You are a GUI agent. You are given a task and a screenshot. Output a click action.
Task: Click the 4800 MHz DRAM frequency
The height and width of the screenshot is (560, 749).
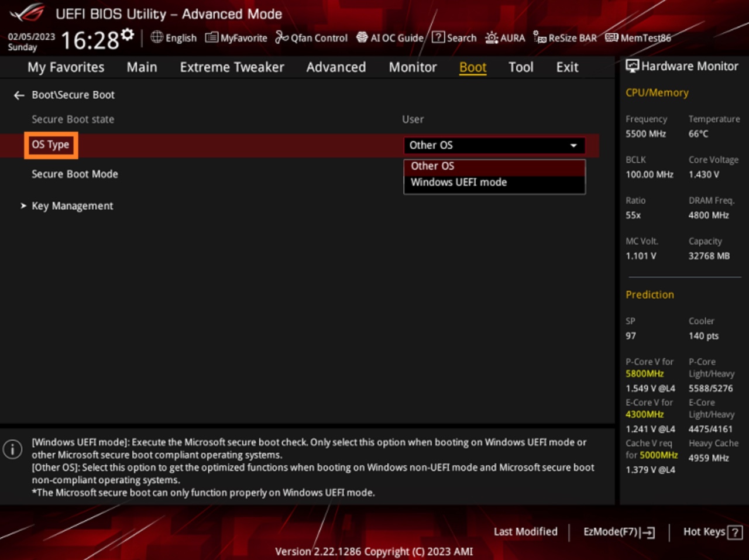coord(709,215)
